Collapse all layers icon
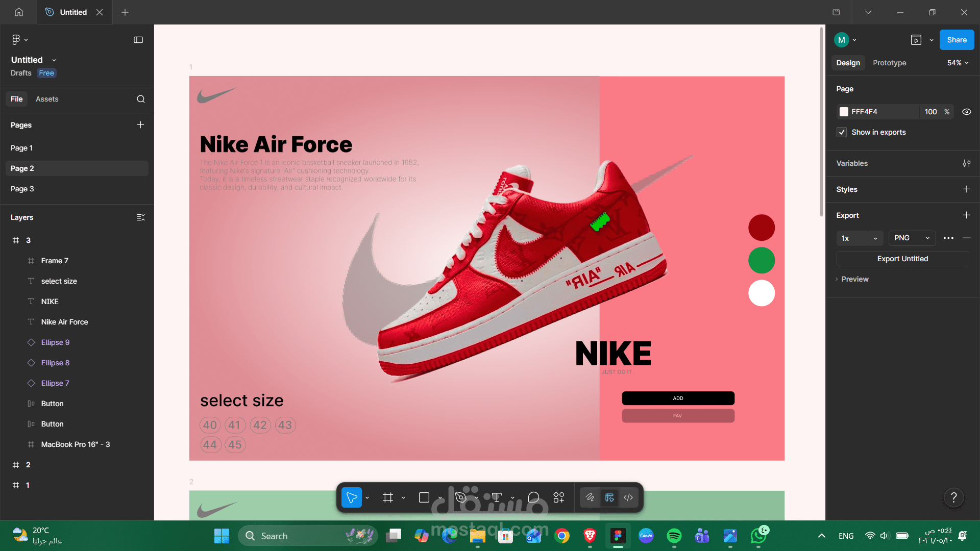This screenshot has width=980, height=551. click(x=141, y=217)
